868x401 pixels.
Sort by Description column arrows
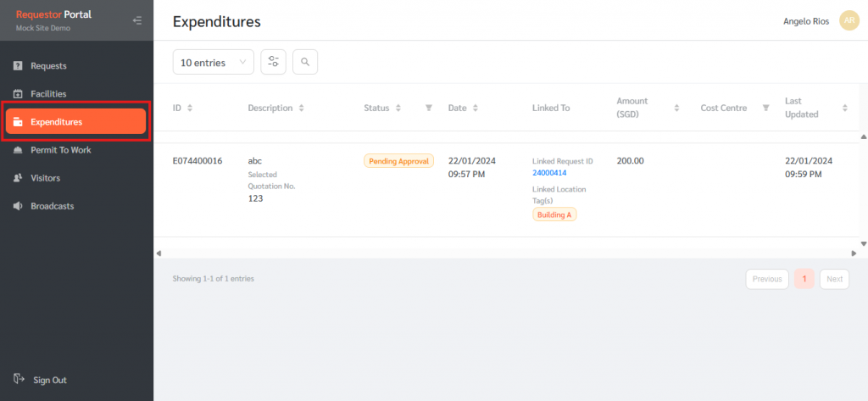302,109
